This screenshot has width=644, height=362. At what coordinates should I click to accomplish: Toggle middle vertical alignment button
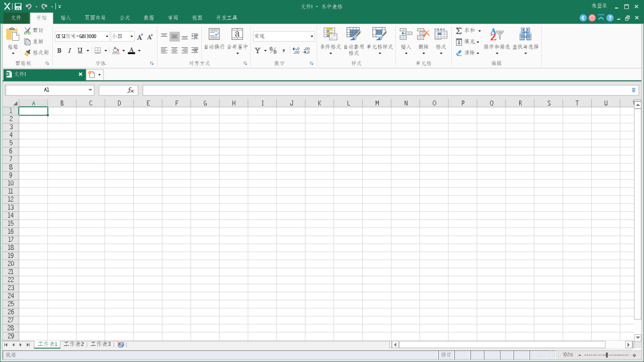pyautogui.click(x=174, y=36)
